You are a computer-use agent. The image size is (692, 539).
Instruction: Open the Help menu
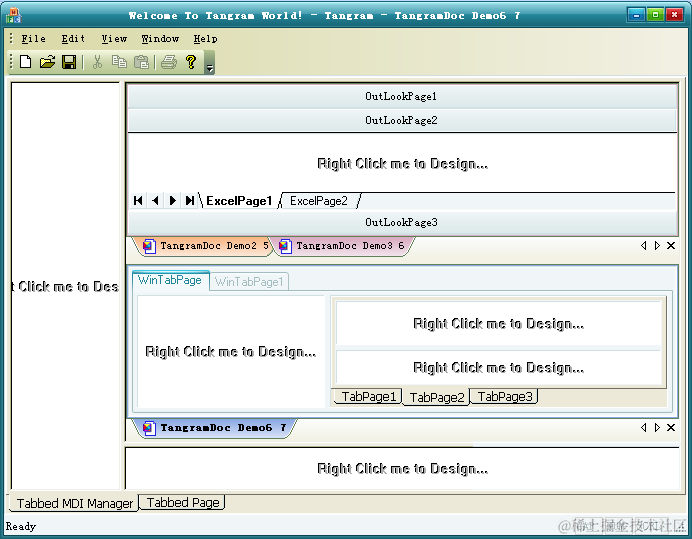pos(205,39)
